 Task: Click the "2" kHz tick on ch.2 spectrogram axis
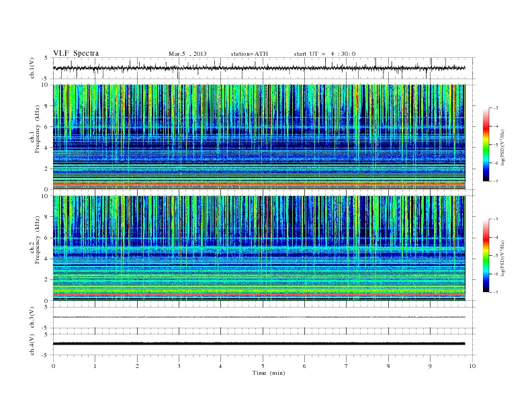(46, 280)
